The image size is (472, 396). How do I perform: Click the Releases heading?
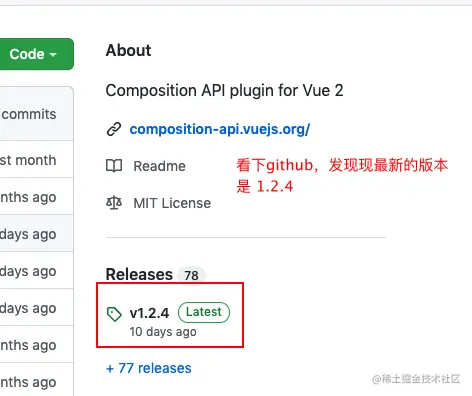(x=139, y=274)
